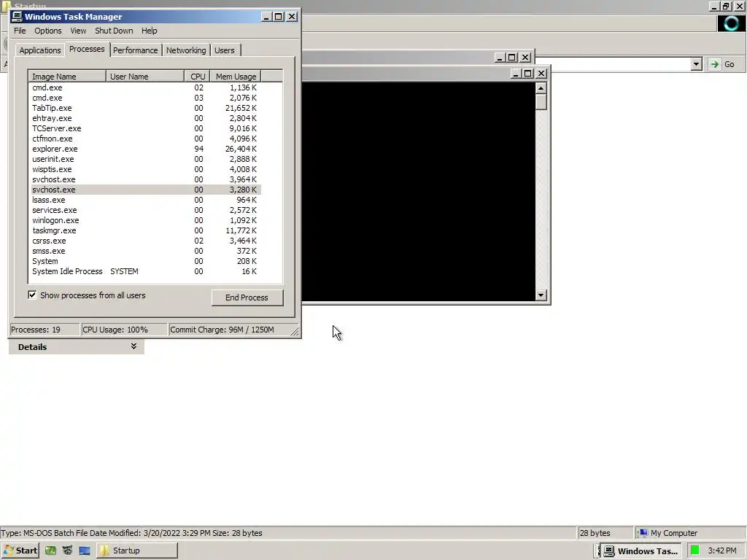Select the System Idle Process row
The width and height of the screenshot is (747, 560).
(x=146, y=271)
